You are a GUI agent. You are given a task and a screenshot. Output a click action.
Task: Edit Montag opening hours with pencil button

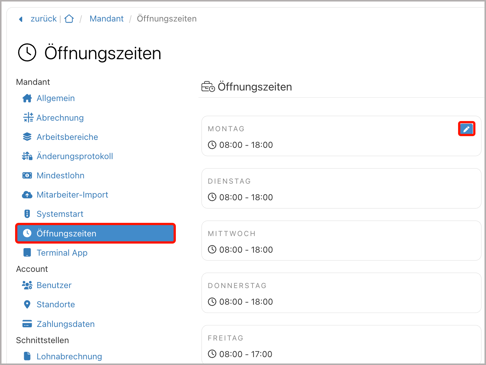[467, 129]
